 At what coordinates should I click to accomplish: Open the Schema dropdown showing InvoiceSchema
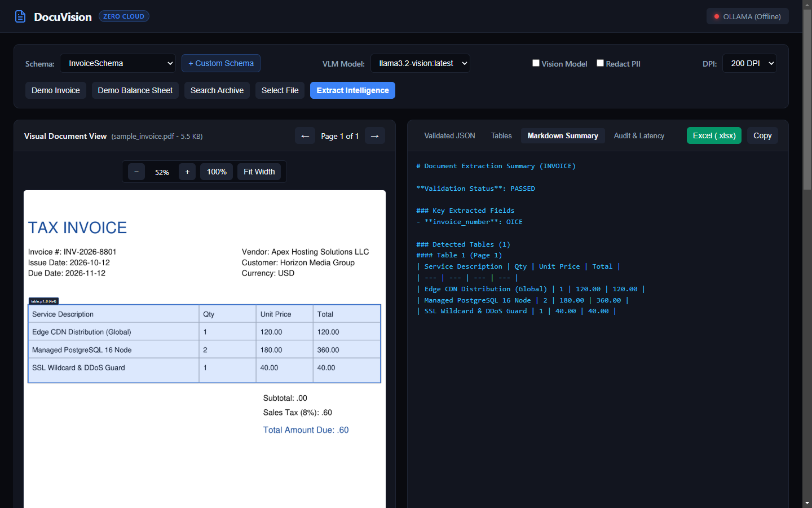tap(118, 63)
